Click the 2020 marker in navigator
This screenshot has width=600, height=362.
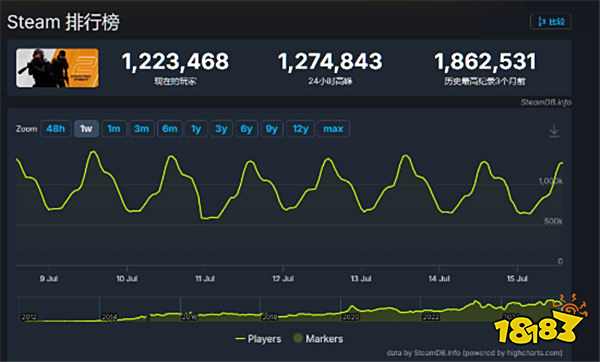351,317
